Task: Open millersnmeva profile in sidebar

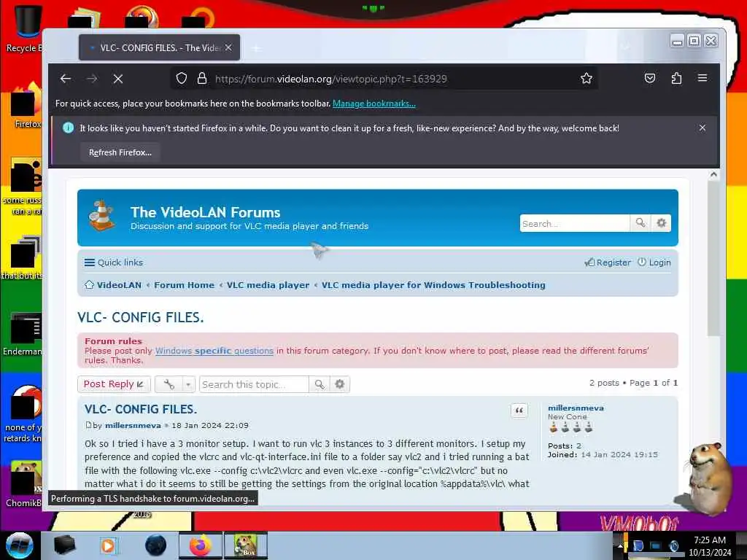Action: (x=576, y=408)
